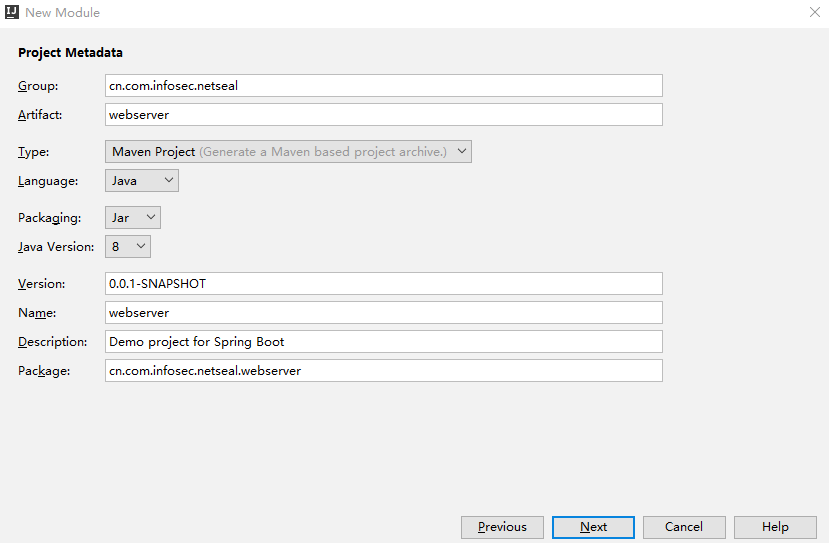Click the Project Metadata heading
The width and height of the screenshot is (829, 543).
pyautogui.click(x=70, y=53)
